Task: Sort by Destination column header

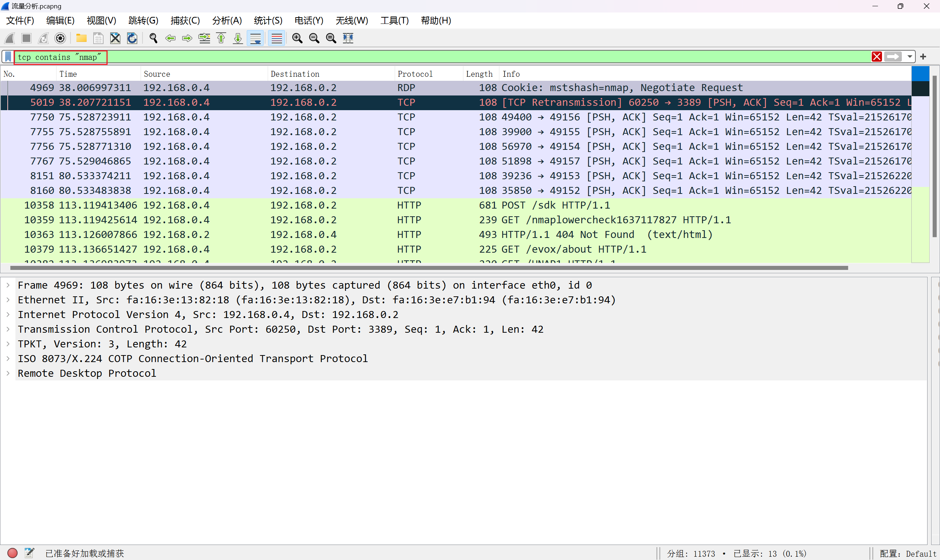Action: click(332, 74)
